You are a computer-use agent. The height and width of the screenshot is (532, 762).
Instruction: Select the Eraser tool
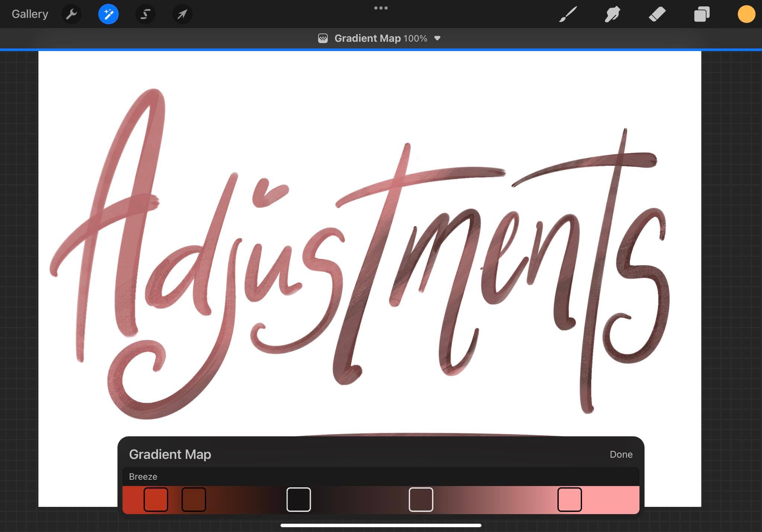[x=657, y=14]
